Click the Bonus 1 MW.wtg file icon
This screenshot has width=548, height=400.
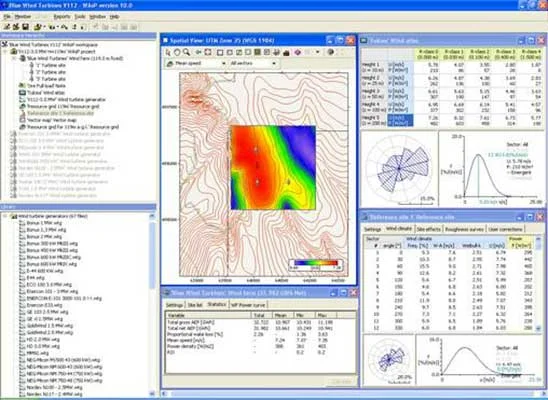tap(22, 223)
